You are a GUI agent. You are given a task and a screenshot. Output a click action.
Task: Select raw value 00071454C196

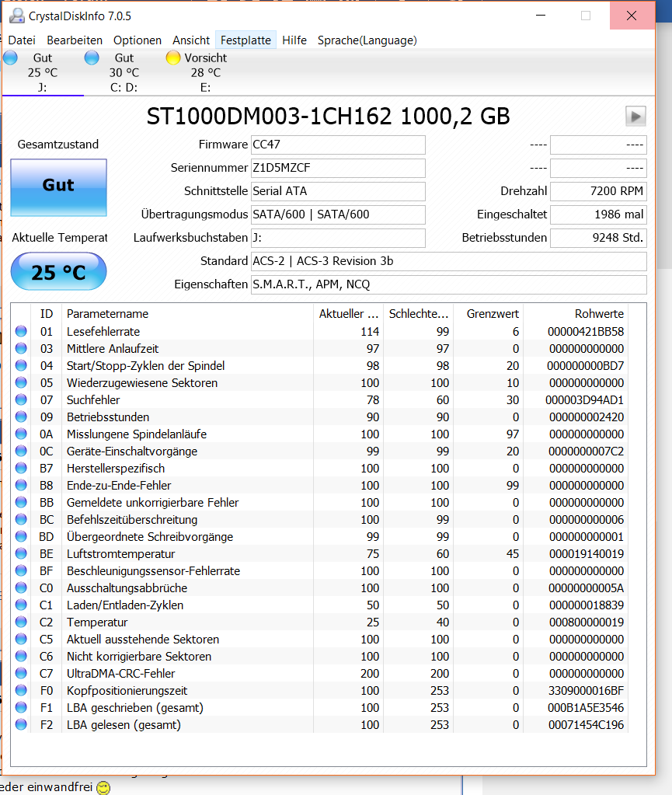click(587, 724)
